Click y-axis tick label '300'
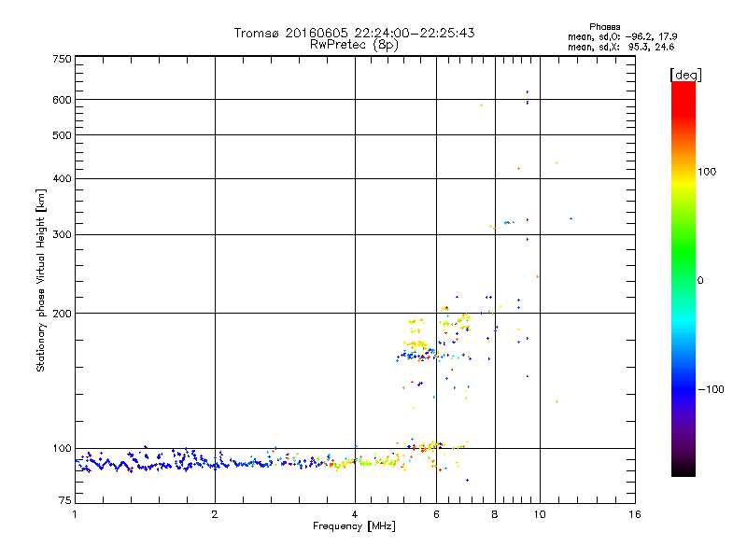Viewport: 747px width, 560px height. pos(62,235)
